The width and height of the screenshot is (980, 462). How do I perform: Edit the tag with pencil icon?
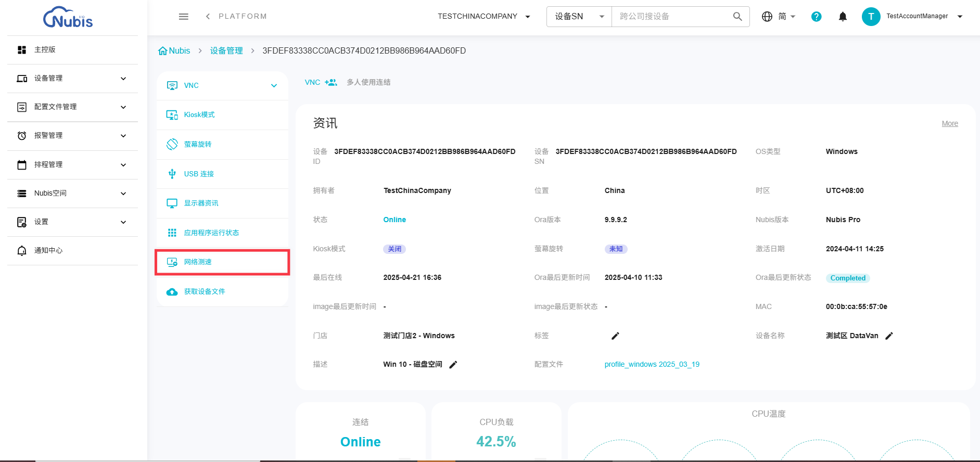pyautogui.click(x=615, y=336)
